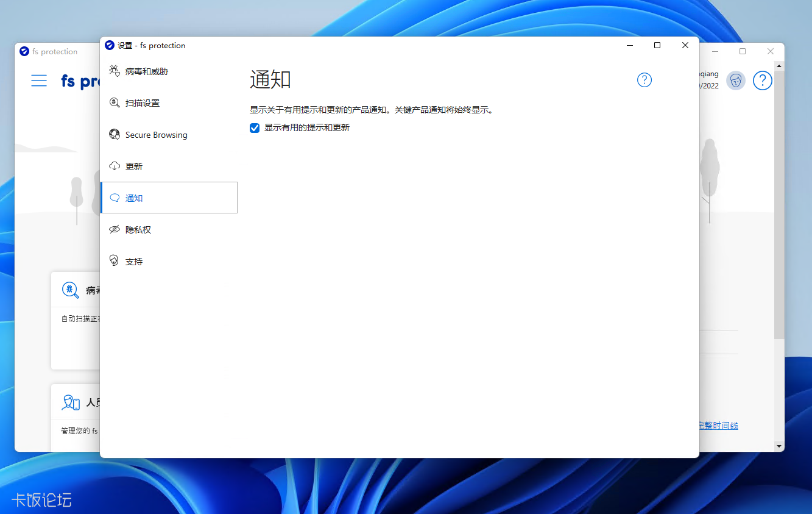Click the 更新 cloud download icon
Viewport: 812px width, 514px height.
pyautogui.click(x=115, y=166)
